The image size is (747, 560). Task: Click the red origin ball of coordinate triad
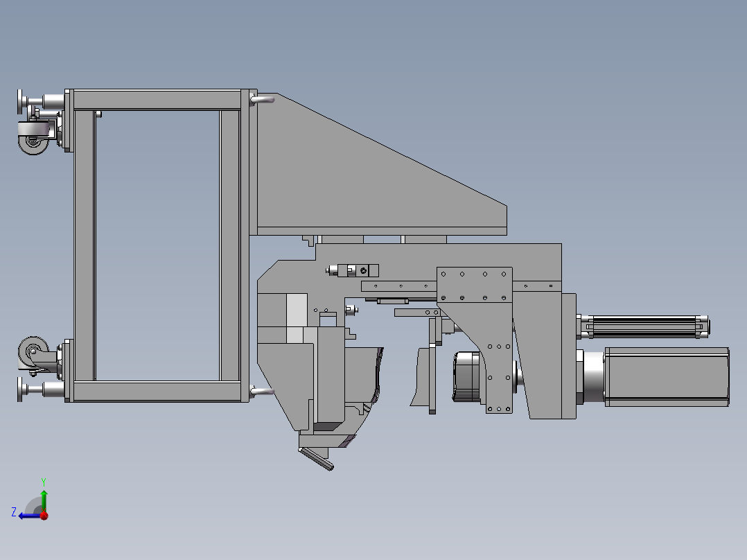[44, 515]
